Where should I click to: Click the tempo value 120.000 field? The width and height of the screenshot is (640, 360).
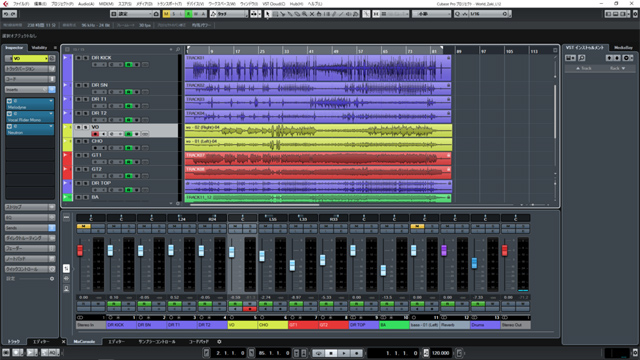tap(440, 353)
